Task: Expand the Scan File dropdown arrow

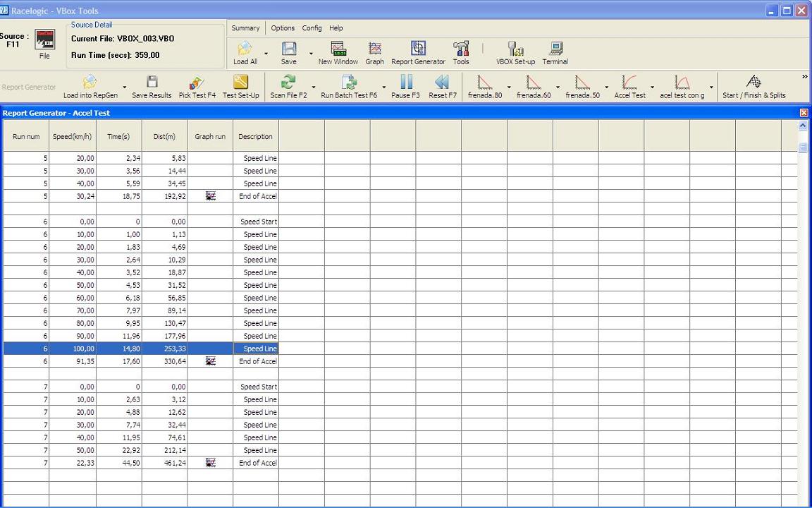Action: (x=313, y=87)
